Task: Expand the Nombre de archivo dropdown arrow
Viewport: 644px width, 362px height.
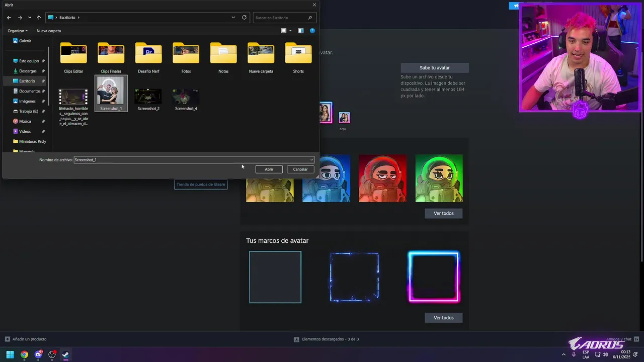Action: [x=311, y=160]
